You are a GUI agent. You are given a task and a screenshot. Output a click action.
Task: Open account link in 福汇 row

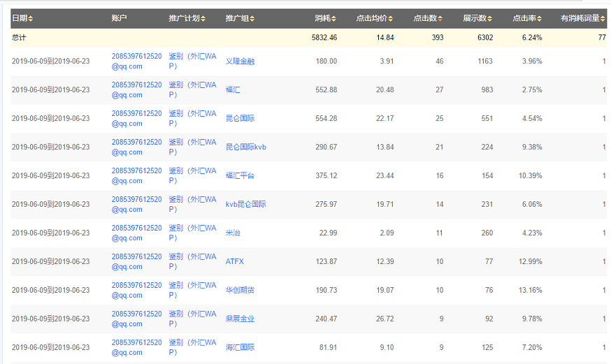(136, 89)
